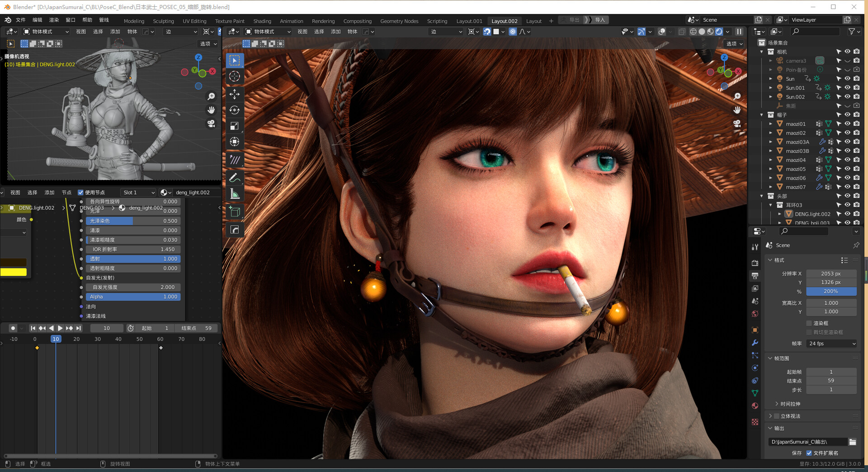Click the Blender logo menu icon
This screenshot has width=868, height=472.
[8, 20]
